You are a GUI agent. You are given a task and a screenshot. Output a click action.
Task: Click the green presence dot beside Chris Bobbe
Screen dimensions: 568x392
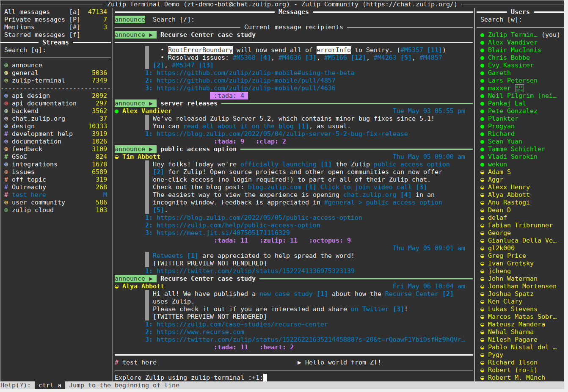pos(483,58)
